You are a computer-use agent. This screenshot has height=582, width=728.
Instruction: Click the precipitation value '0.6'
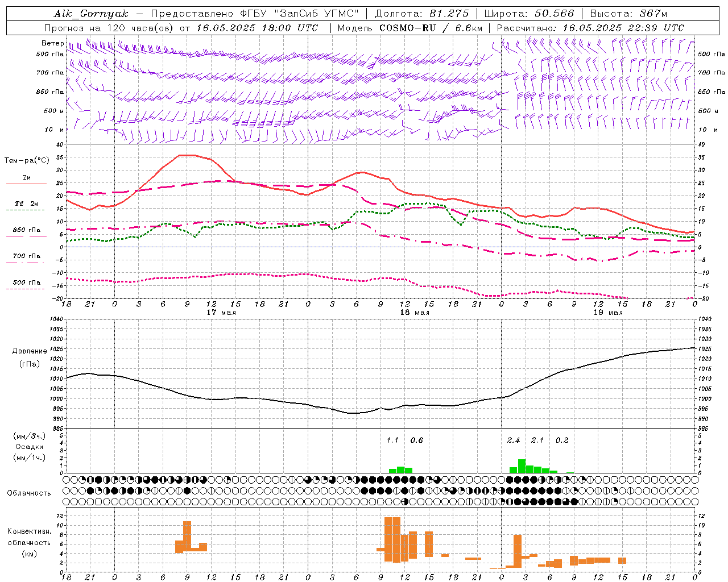pyautogui.click(x=417, y=440)
